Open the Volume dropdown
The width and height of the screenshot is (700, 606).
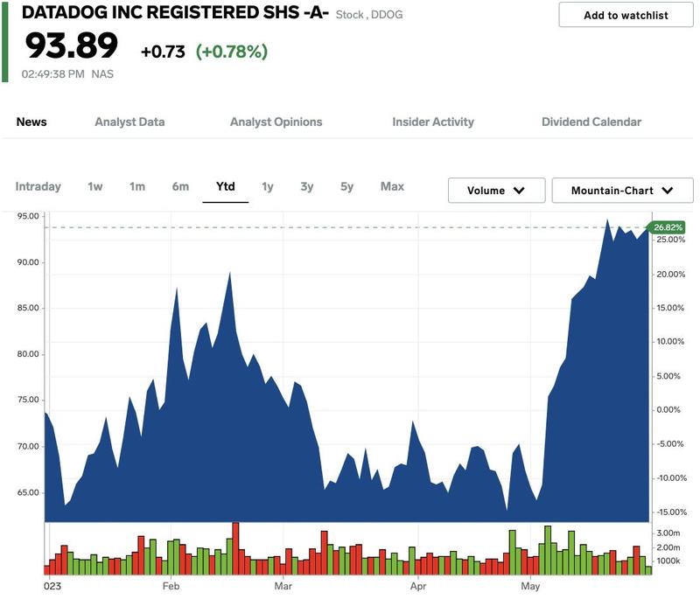tap(496, 191)
